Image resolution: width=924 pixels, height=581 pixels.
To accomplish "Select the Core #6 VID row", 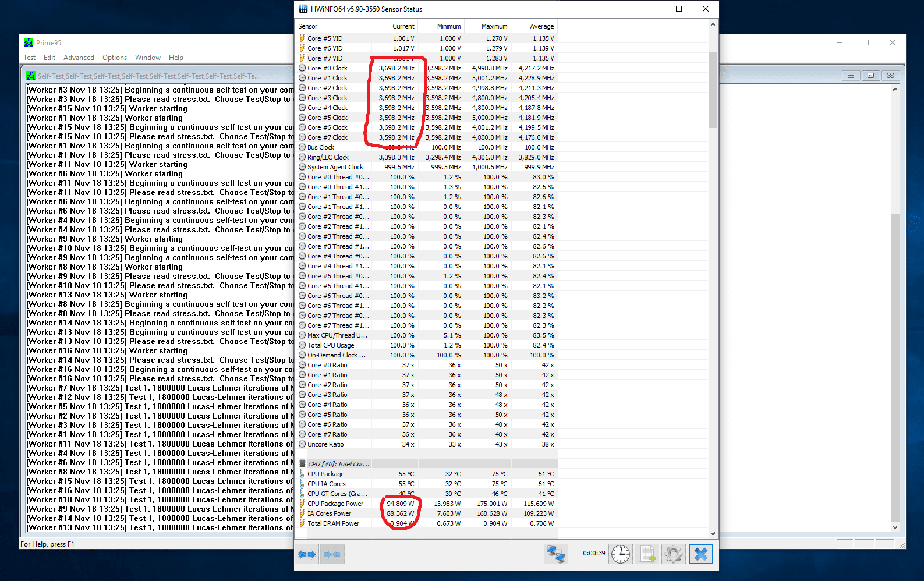I will (427, 48).
